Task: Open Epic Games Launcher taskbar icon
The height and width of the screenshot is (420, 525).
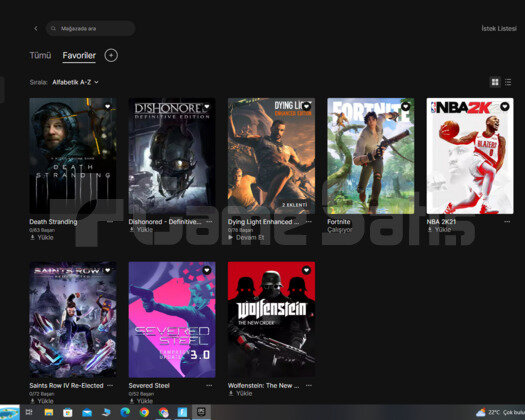Action: (201, 412)
